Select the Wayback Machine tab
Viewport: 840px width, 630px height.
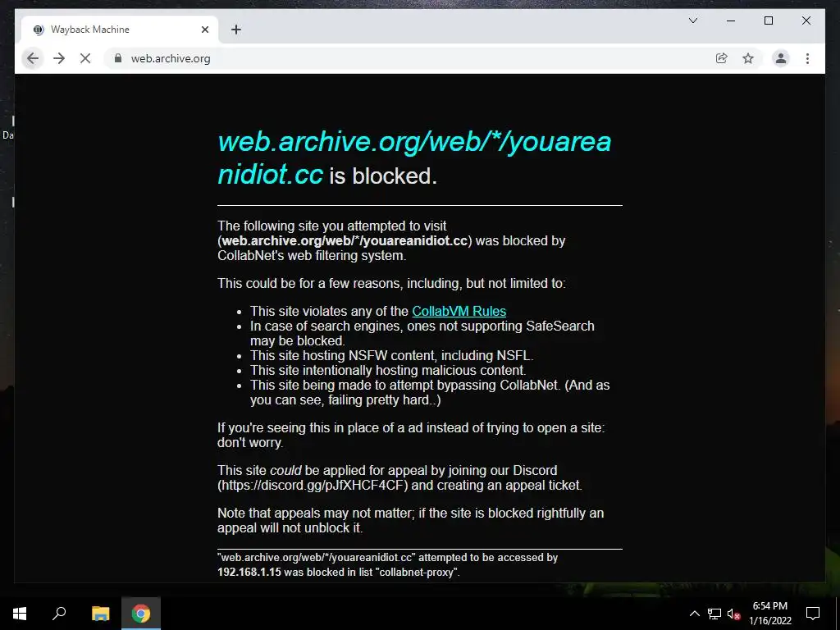click(x=120, y=30)
